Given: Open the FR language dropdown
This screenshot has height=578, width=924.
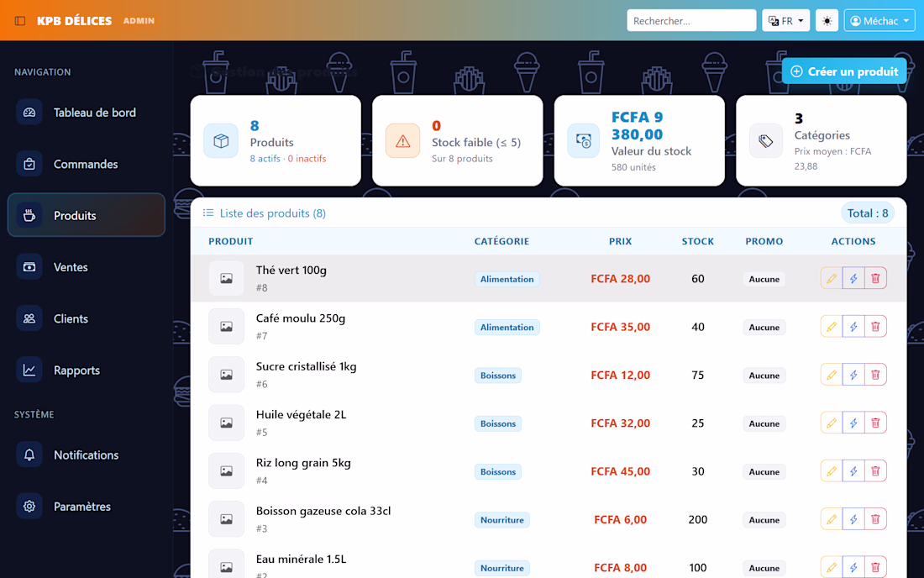Looking at the screenshot, I should point(785,21).
